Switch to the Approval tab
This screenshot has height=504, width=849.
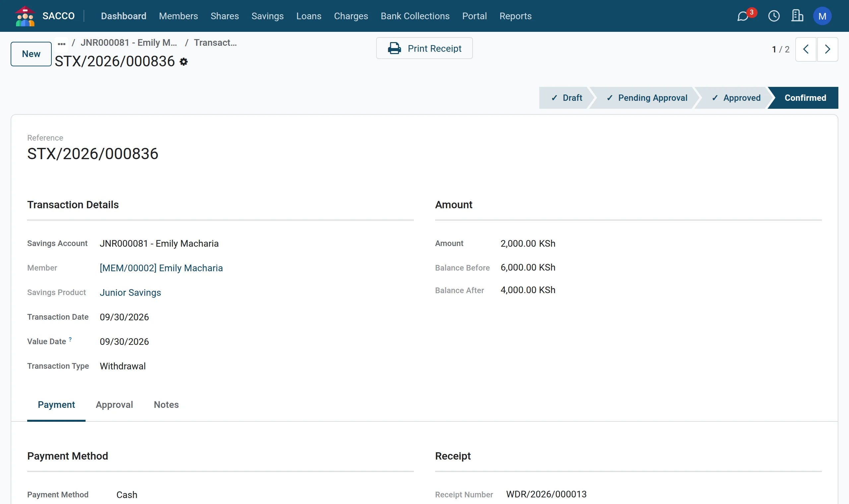(114, 405)
